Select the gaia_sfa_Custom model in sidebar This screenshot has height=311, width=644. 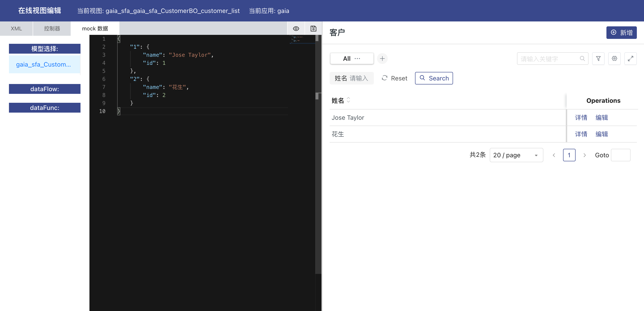coord(44,64)
